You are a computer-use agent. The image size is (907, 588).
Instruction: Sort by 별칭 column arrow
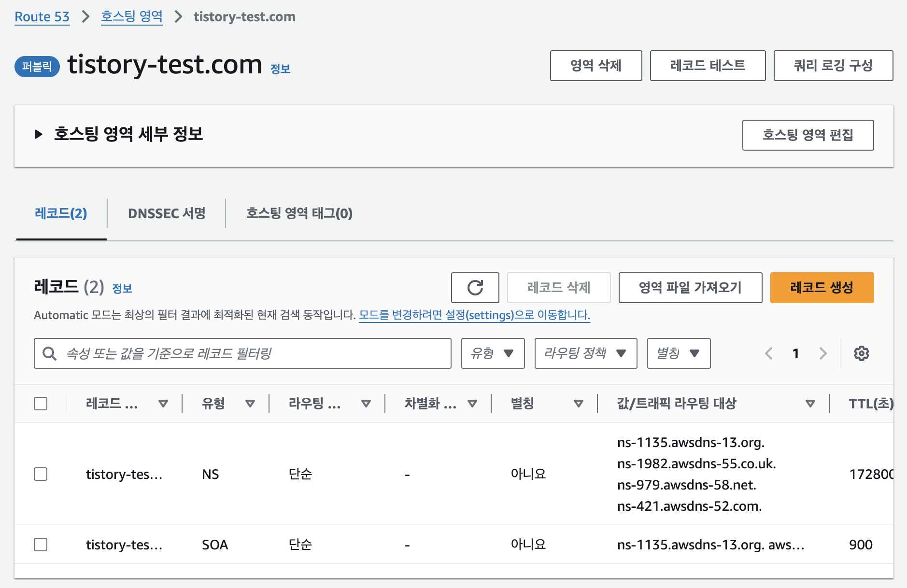(x=579, y=404)
